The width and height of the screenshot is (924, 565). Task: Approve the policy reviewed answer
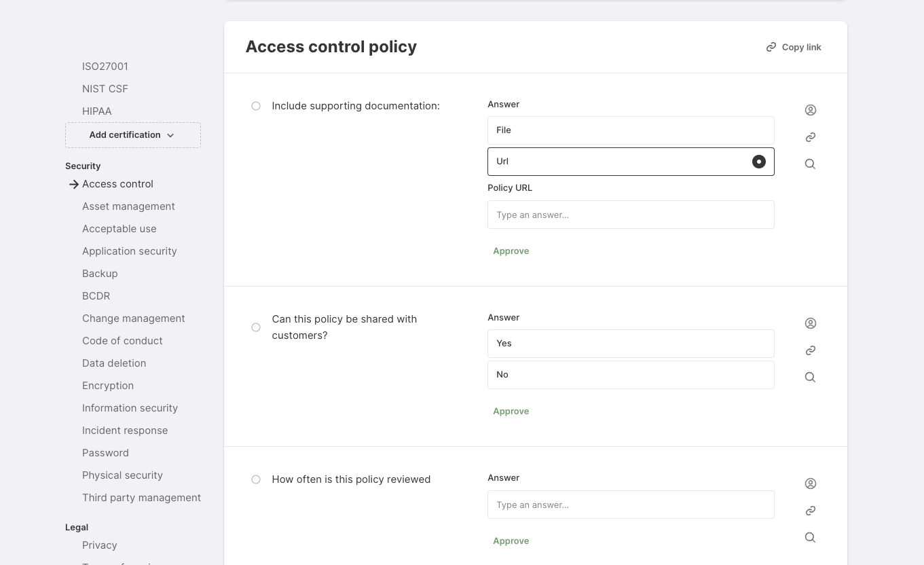tap(511, 541)
